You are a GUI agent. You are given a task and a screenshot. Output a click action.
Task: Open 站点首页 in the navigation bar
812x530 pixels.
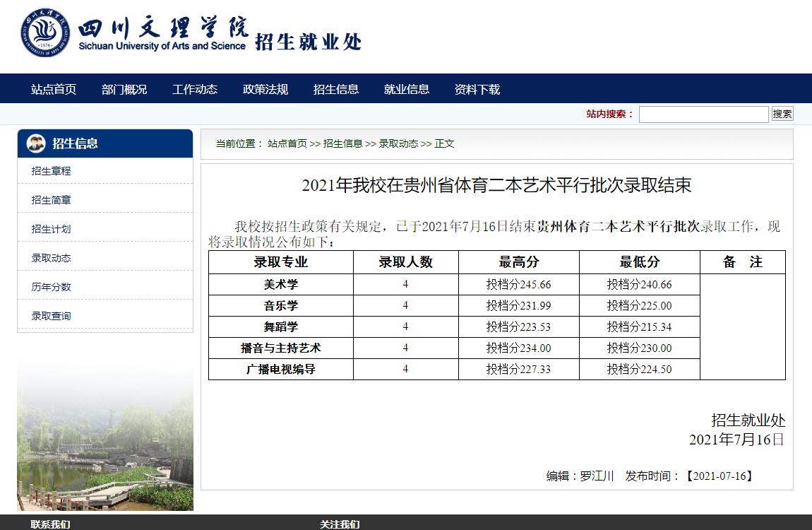pyautogui.click(x=54, y=89)
